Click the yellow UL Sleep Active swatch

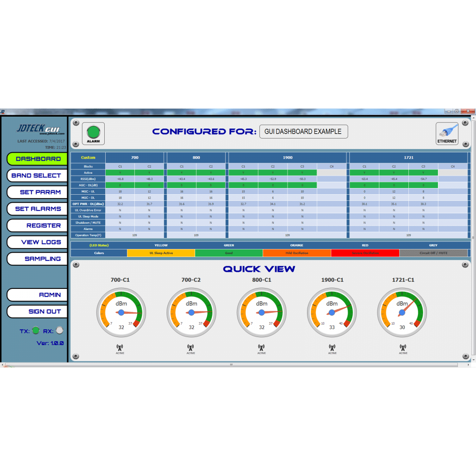click(161, 253)
